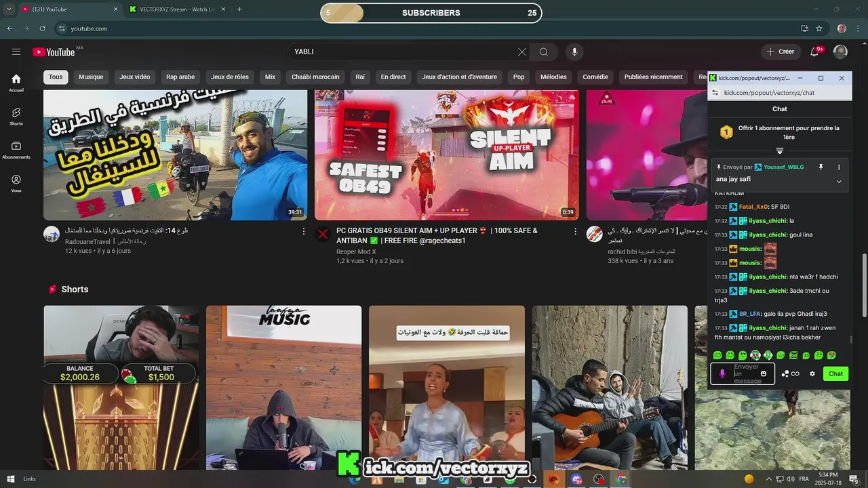The image size is (868, 488).
Task: Filter by Rap arabe chip
Action: [x=180, y=77]
